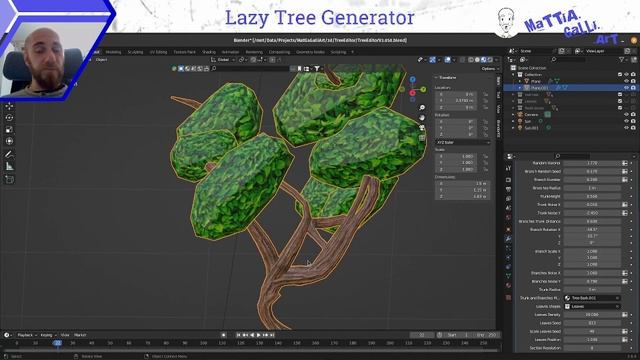Open the Modifiers wrench properties tab

[509, 239]
